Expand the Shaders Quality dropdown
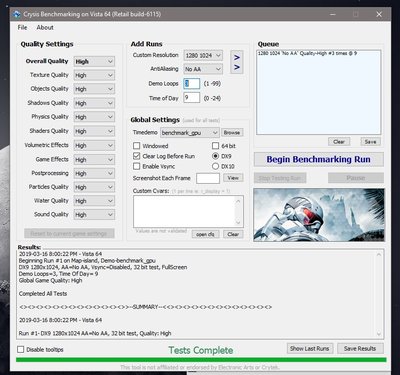 (94, 131)
